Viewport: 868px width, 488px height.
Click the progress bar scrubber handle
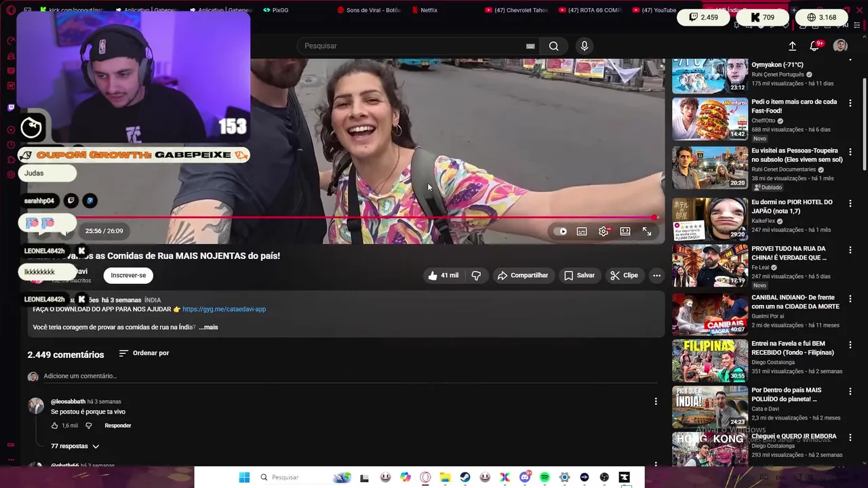click(x=654, y=218)
